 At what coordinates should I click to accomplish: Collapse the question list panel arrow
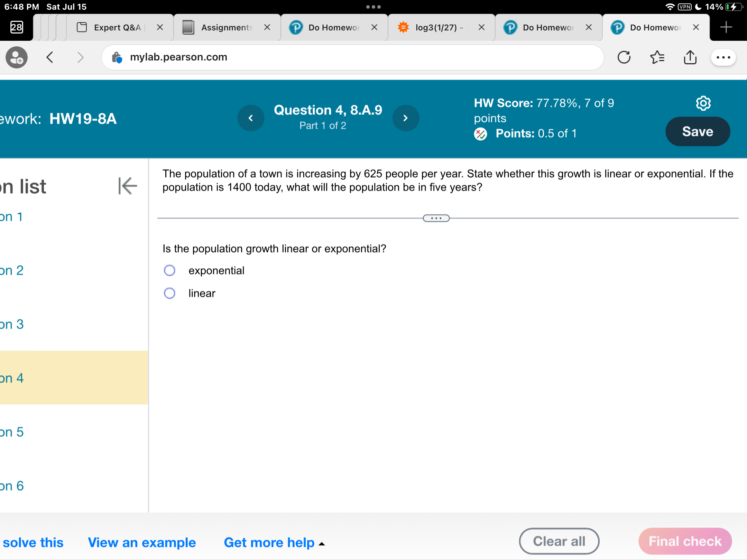(128, 186)
